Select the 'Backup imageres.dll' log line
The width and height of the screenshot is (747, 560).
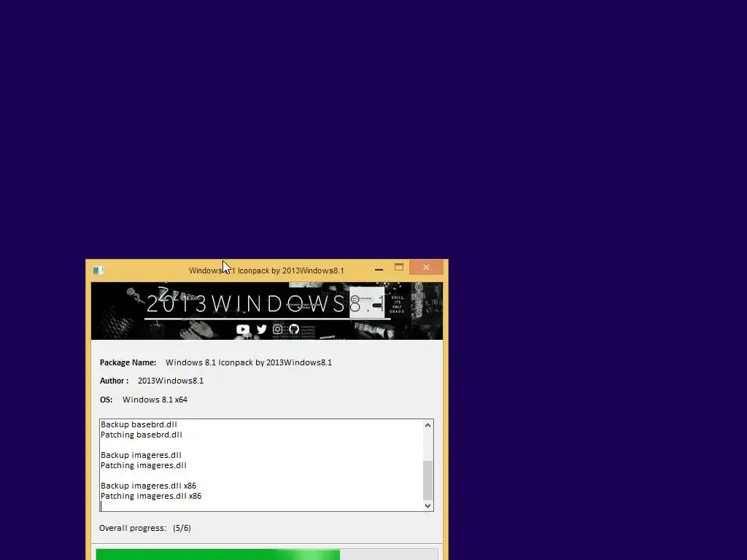pos(141,455)
